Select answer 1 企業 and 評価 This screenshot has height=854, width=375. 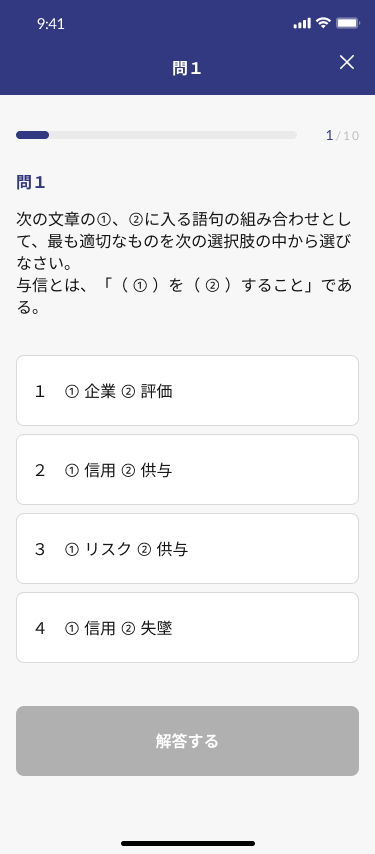pyautogui.click(x=187, y=391)
